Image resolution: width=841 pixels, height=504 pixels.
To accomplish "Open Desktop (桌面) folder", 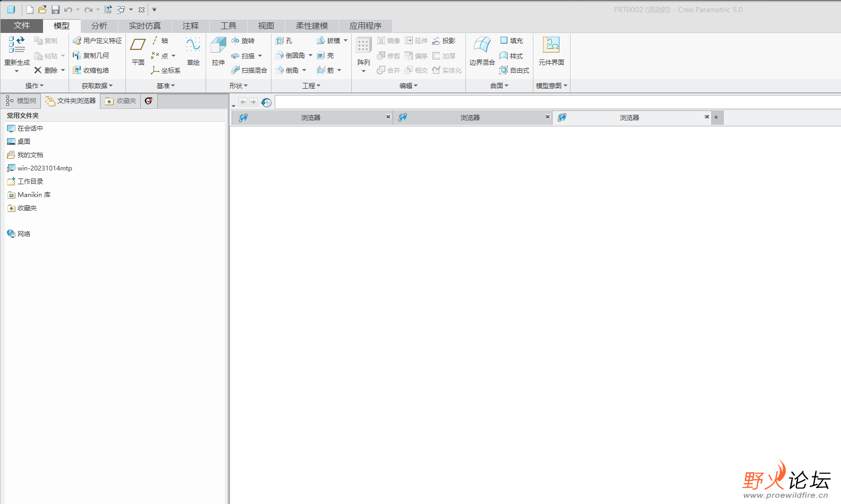I will 19,141.
